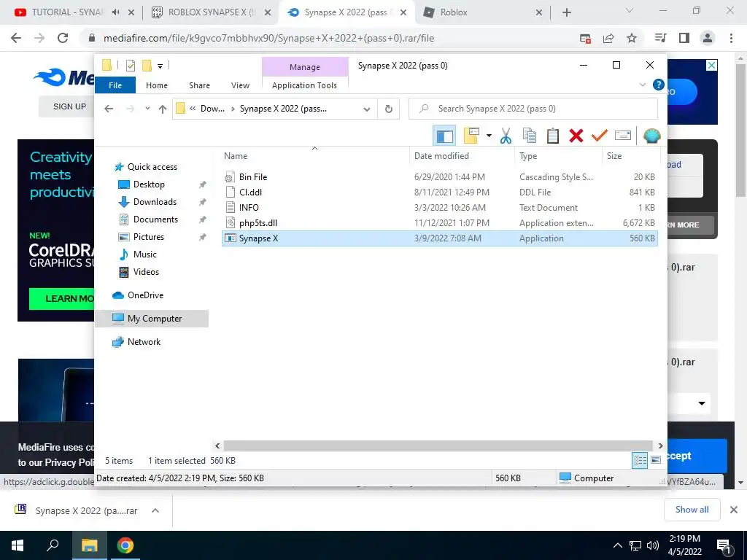Click the Cut scissors icon in Explorer toolbar
The height and width of the screenshot is (560, 747).
[x=506, y=136]
